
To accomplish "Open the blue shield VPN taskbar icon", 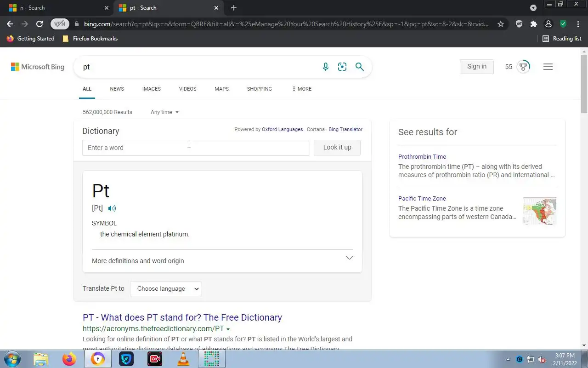I will click(126, 359).
